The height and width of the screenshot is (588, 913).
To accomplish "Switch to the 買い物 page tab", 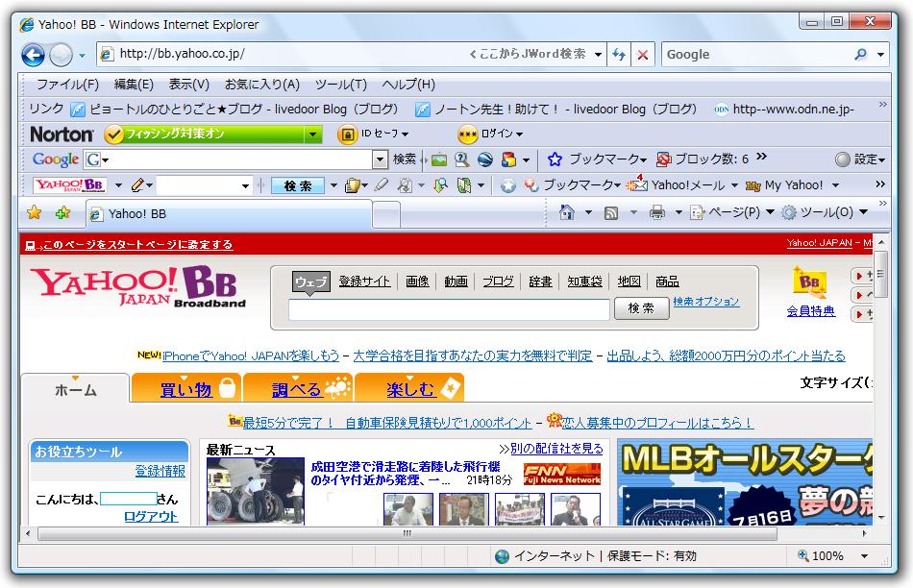I will [x=185, y=389].
